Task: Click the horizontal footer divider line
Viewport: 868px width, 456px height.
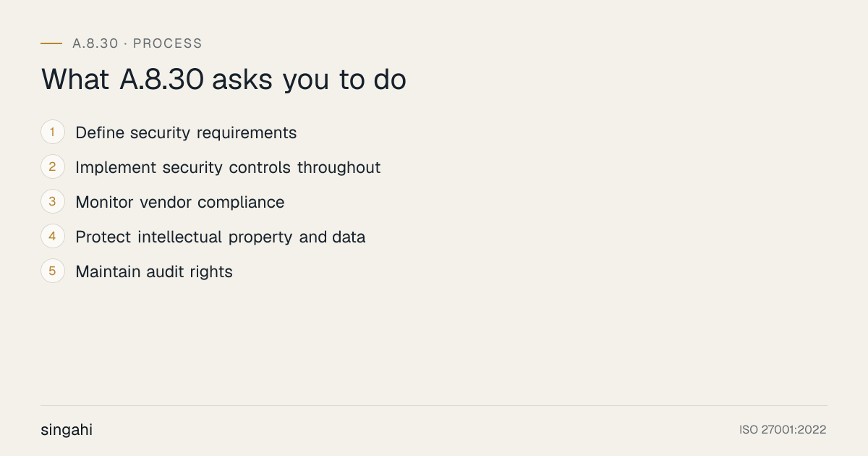Action: pos(434,405)
